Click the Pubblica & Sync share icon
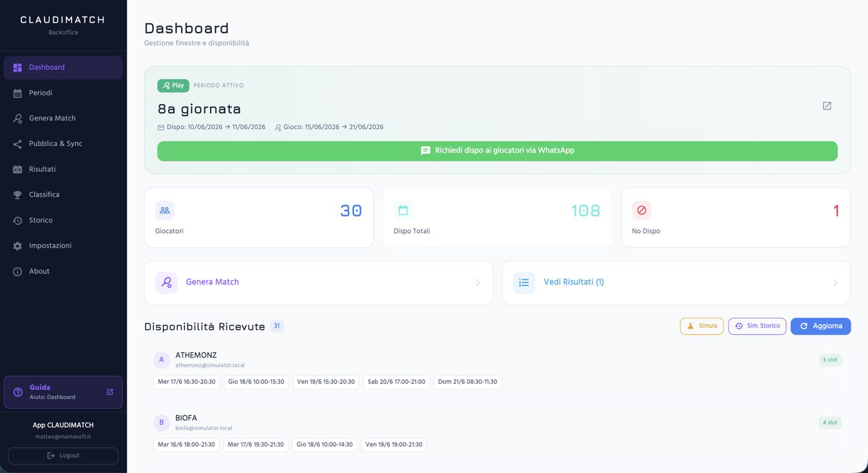This screenshot has width=868, height=473. point(17,144)
